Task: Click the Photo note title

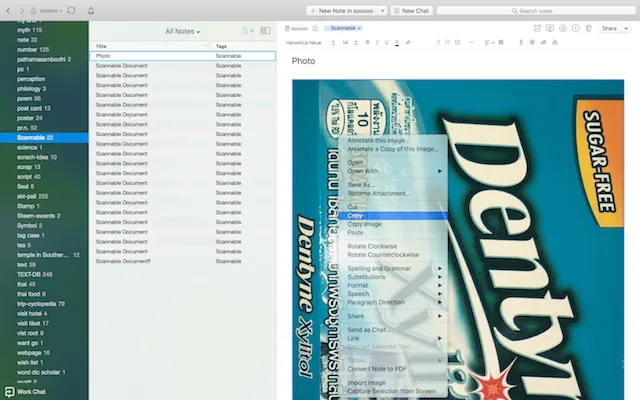Action: (x=303, y=61)
